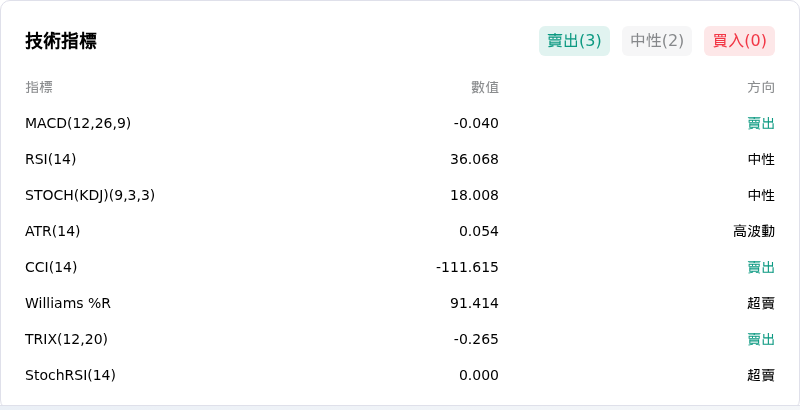Select the ATR(14) indicator row
Viewport: 800px width, 410px height.
pyautogui.click(x=400, y=231)
